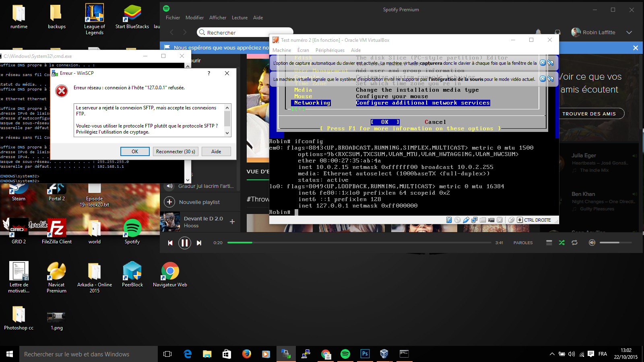Open VirtualBox's Périphériques menu

[x=330, y=50]
